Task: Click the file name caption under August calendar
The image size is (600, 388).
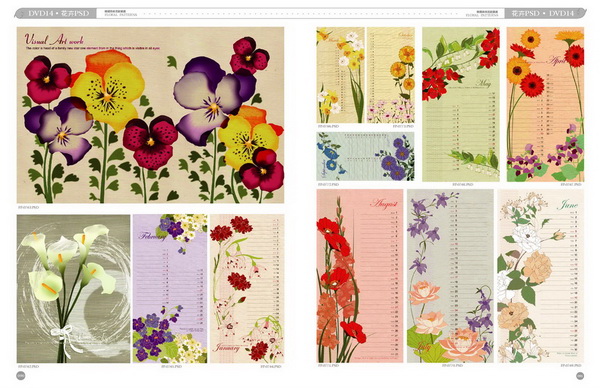Action: (328, 365)
